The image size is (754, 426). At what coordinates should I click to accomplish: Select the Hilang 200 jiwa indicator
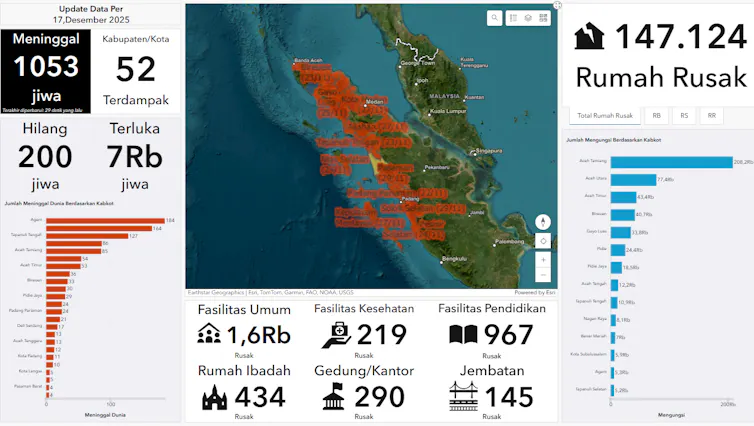click(45, 156)
